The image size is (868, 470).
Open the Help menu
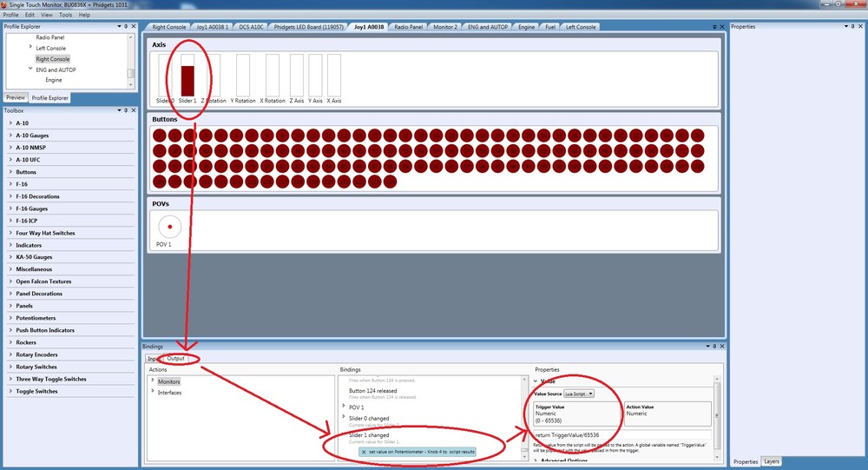point(84,15)
